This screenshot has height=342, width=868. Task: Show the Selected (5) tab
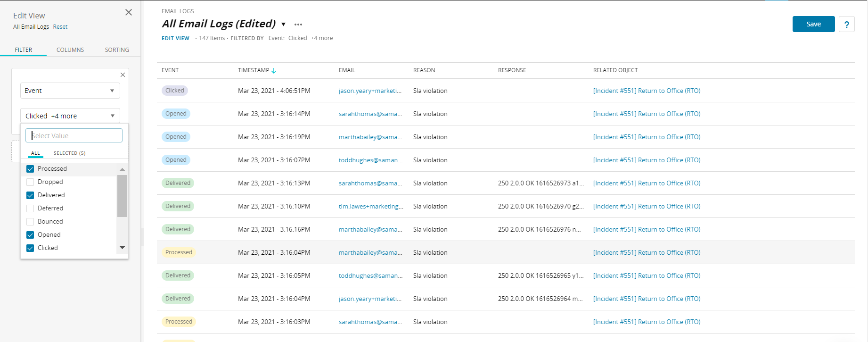click(70, 153)
